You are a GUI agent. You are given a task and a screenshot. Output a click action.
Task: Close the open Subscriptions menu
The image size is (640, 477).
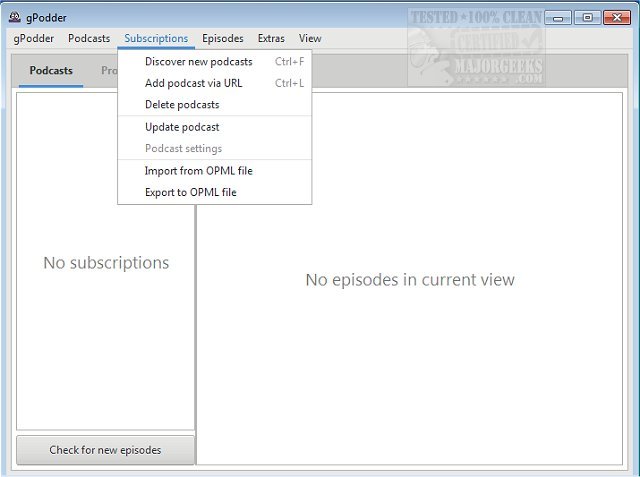pyautogui.click(x=156, y=38)
